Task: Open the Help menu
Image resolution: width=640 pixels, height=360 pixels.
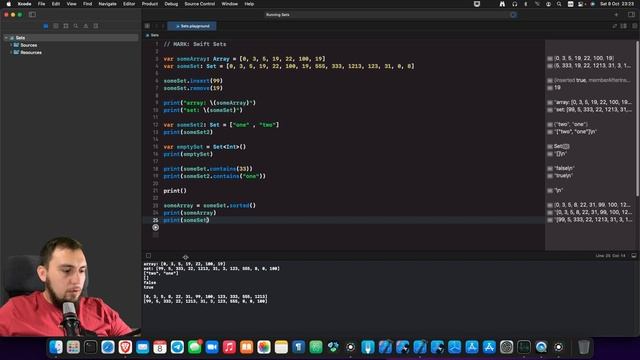Action: coord(249,4)
